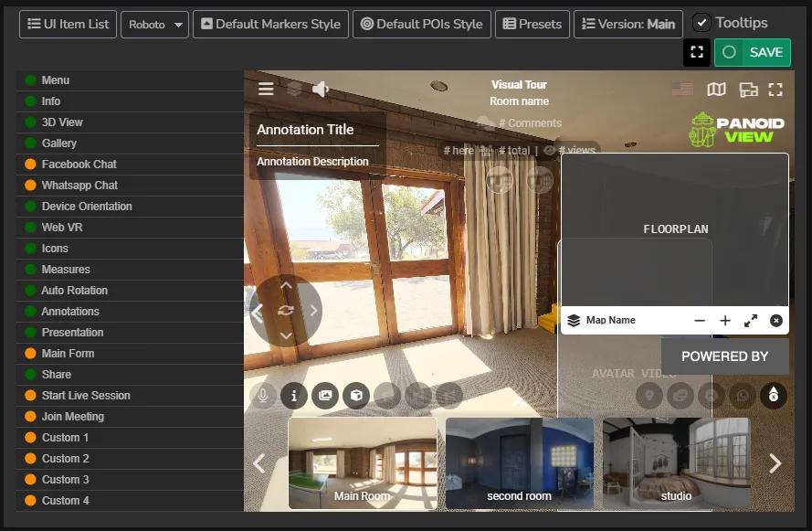Open the Roboto font dropdown
This screenshot has width=812, height=531.
tap(154, 24)
